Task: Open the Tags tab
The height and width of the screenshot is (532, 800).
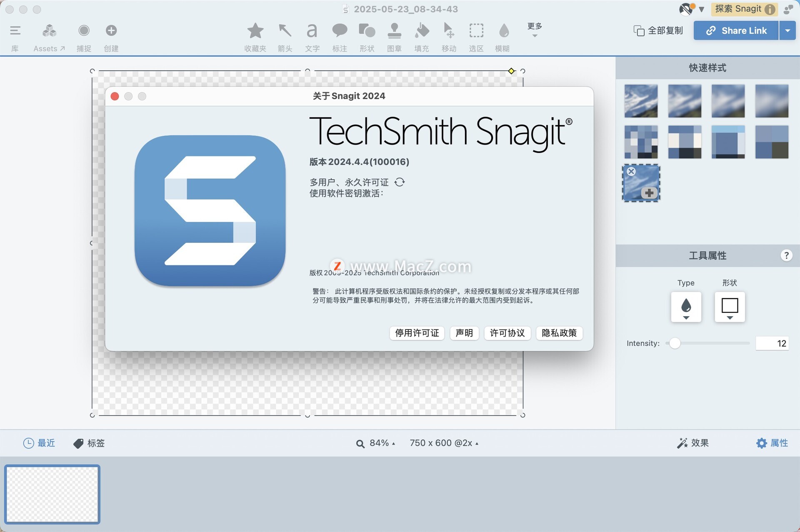Action: click(89, 443)
